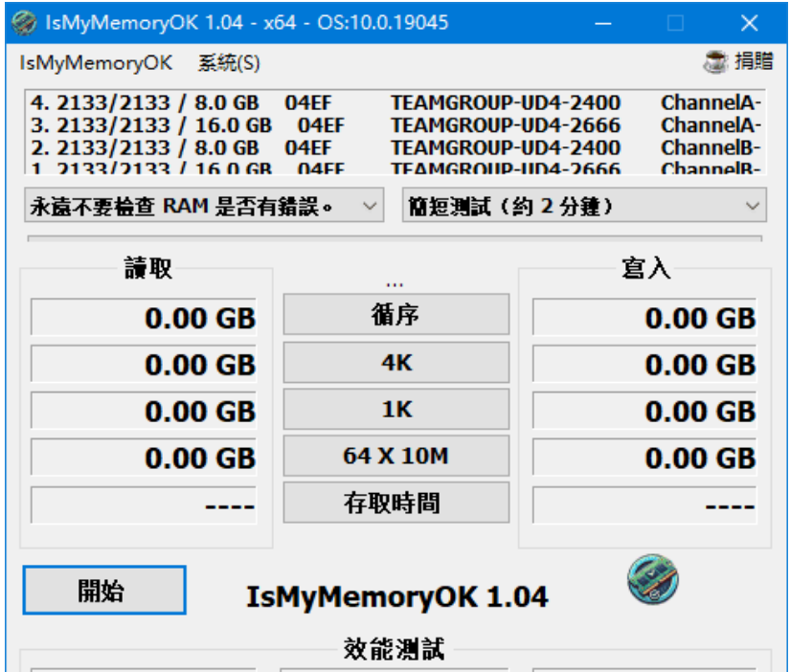Click the topmost 讀取 read result field
The image size is (790, 672).
(x=142, y=317)
